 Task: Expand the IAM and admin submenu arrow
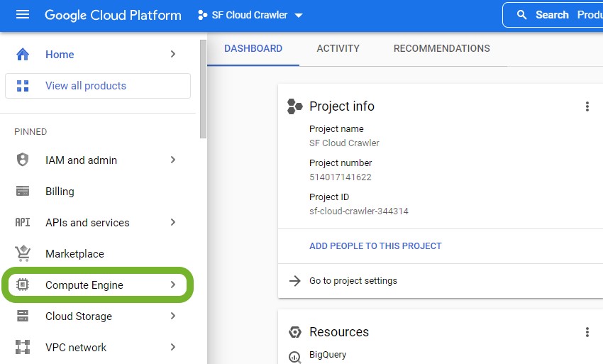coord(172,160)
